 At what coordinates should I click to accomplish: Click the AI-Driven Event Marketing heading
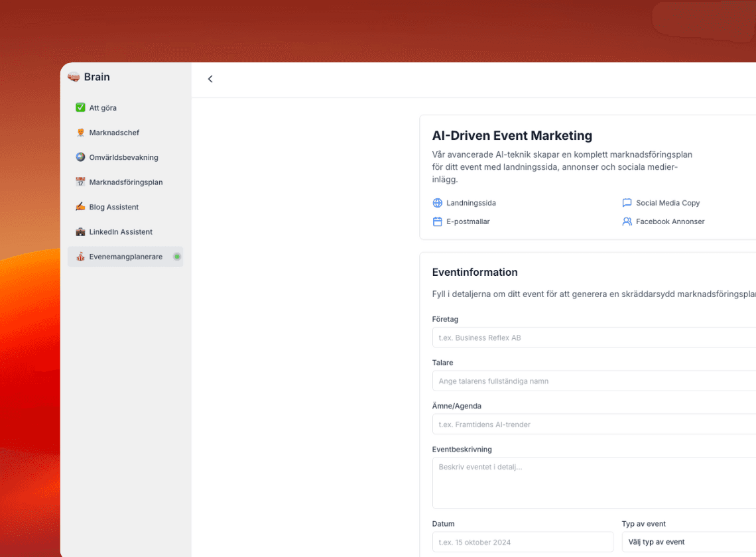512,136
